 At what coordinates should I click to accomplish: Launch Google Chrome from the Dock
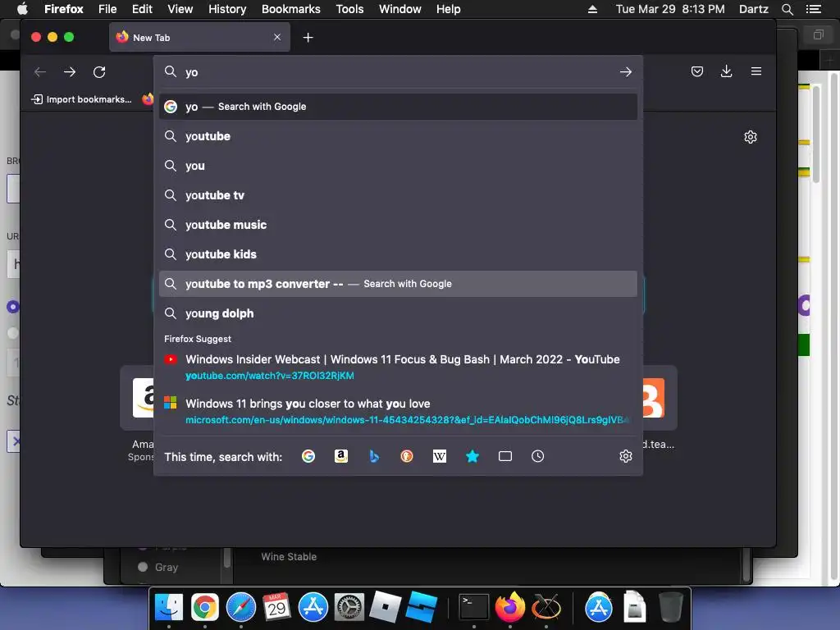(x=204, y=608)
